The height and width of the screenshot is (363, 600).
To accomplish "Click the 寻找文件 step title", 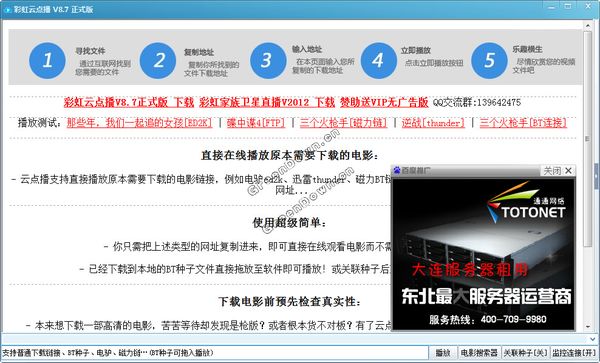I will pos(90,50).
